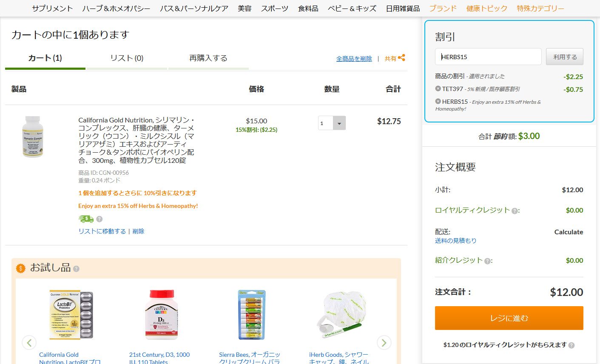Click the orange 'Enjoy an extra 15% off' promo text
Screen dimensions: 600x364
pos(138,206)
